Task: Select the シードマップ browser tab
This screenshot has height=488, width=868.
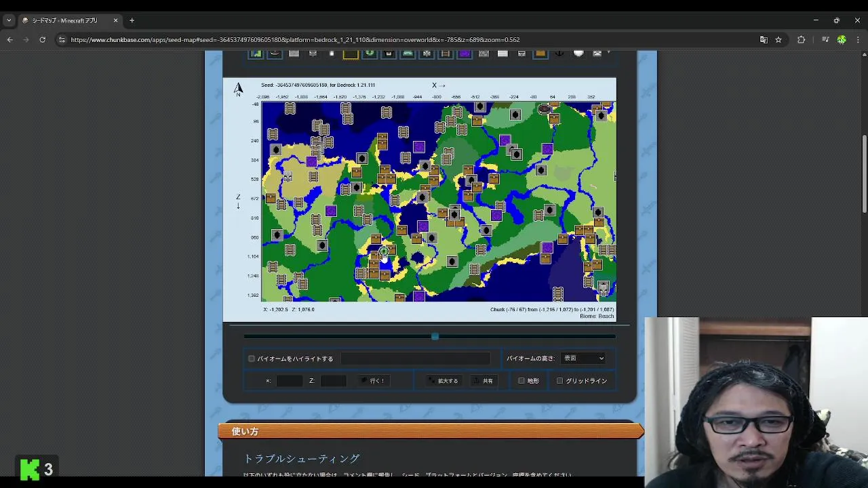Action: (x=70, y=20)
